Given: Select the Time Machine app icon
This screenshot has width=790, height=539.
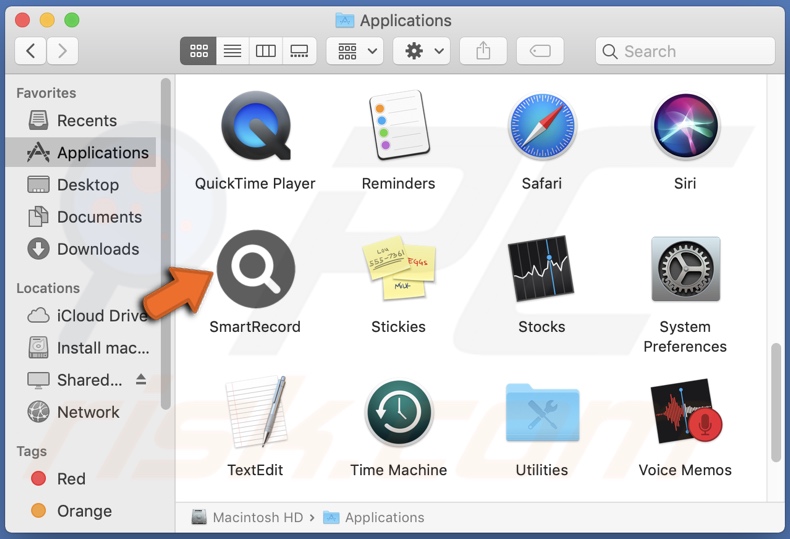Looking at the screenshot, I should [x=399, y=413].
